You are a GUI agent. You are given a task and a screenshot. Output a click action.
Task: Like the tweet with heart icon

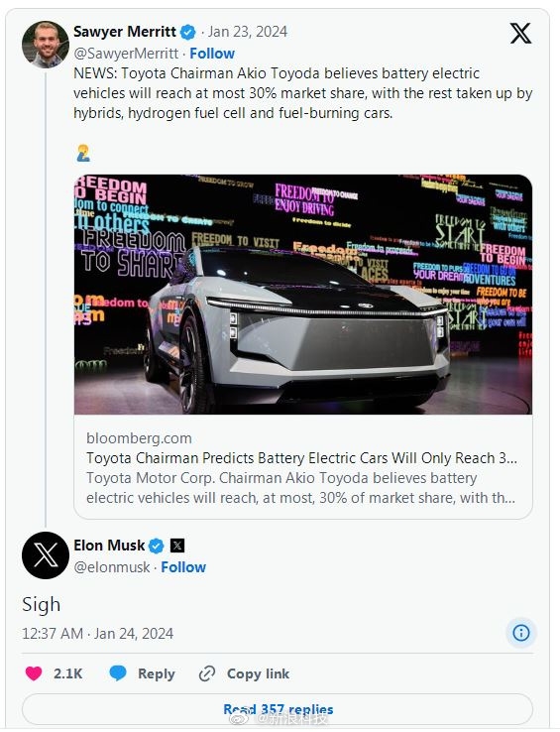(34, 673)
